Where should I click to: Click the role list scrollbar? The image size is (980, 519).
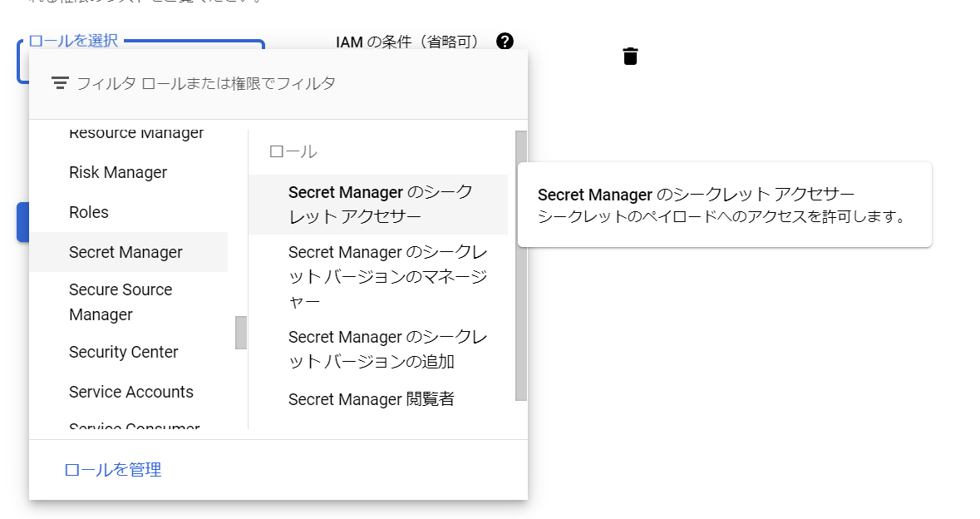(520, 266)
